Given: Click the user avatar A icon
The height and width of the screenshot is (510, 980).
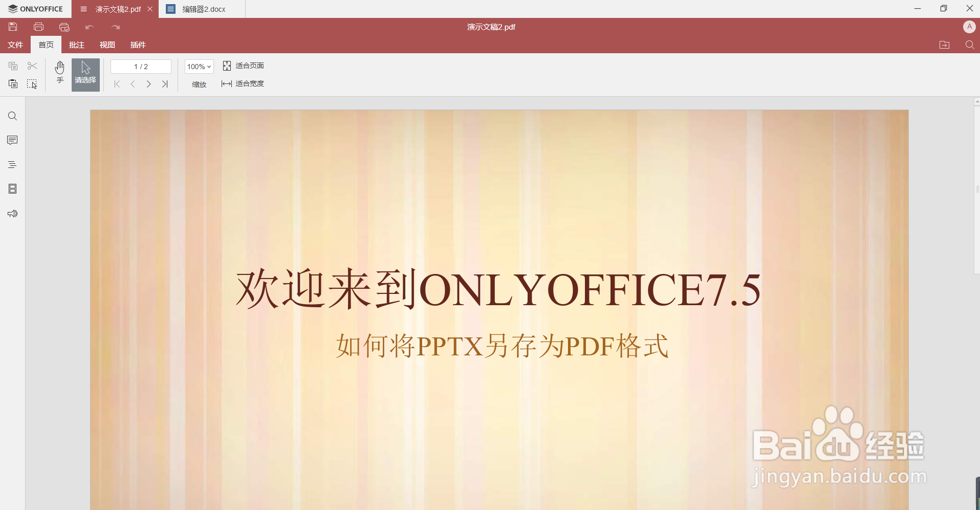Looking at the screenshot, I should 969,27.
